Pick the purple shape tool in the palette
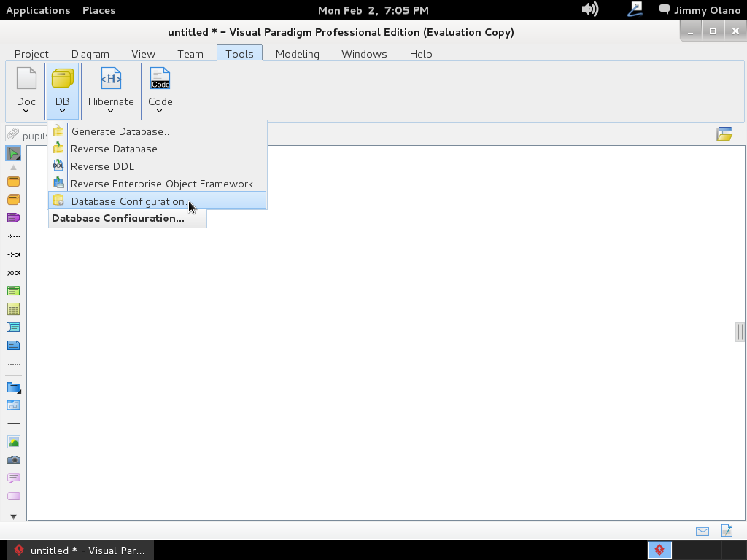This screenshot has width=747, height=560. point(13,218)
